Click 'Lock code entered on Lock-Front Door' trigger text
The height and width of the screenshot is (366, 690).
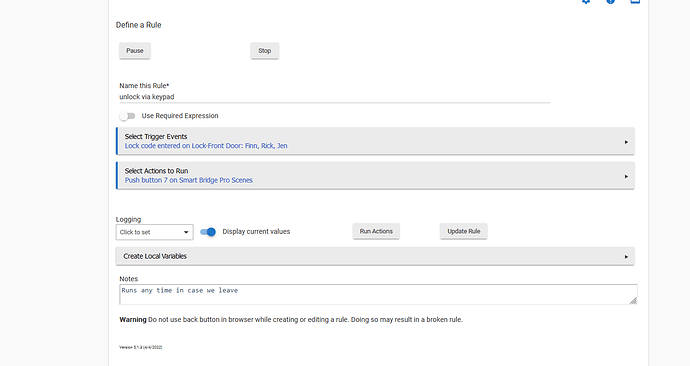point(206,146)
